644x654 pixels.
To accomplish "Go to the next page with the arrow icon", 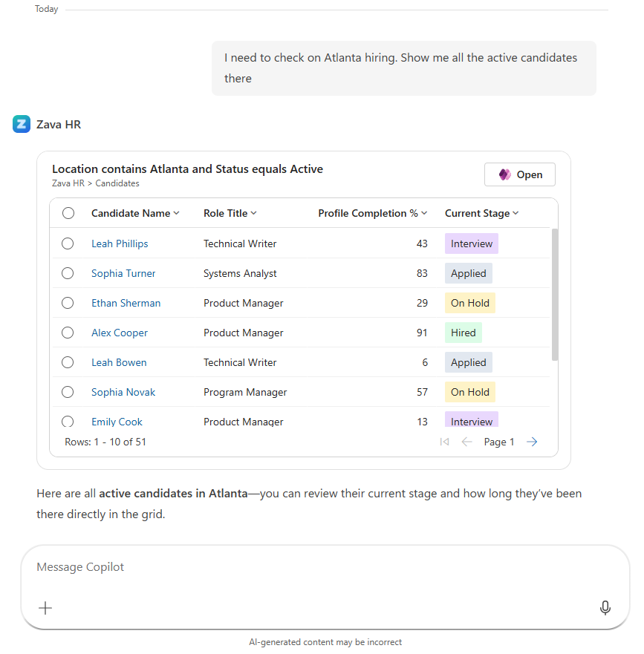I will tap(532, 441).
